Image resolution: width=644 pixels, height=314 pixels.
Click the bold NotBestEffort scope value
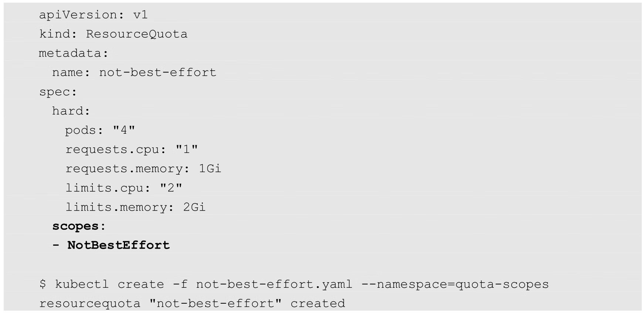(x=119, y=245)
